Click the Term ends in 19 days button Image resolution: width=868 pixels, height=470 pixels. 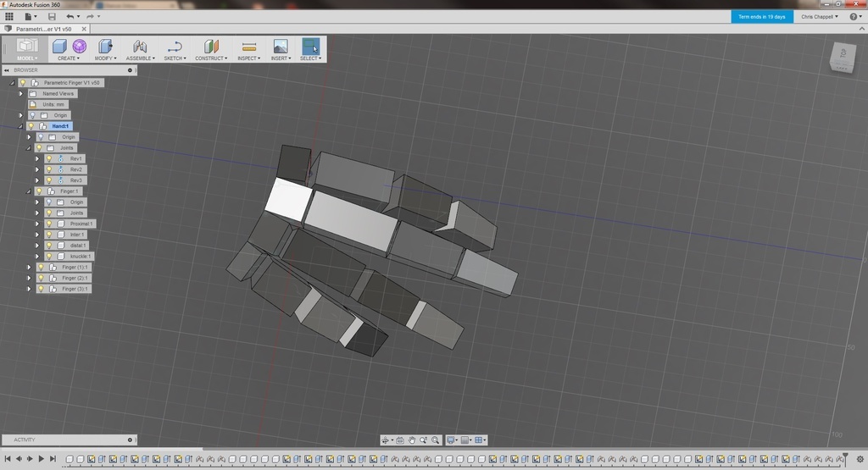(762, 17)
